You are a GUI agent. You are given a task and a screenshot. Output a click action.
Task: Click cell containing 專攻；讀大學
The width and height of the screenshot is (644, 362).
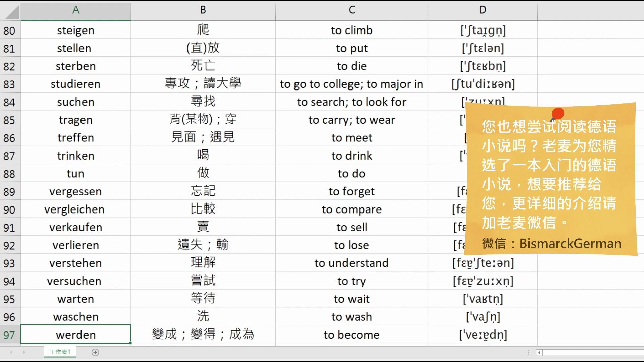point(203,84)
